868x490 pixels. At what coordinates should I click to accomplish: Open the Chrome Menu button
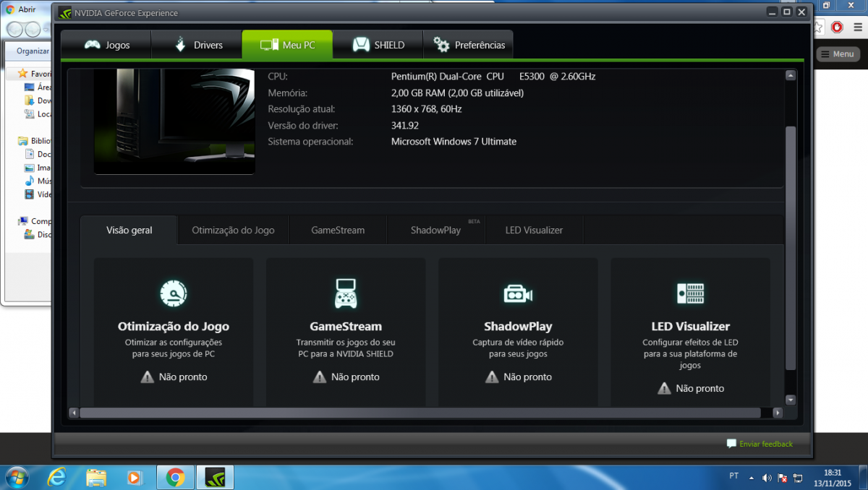point(838,54)
